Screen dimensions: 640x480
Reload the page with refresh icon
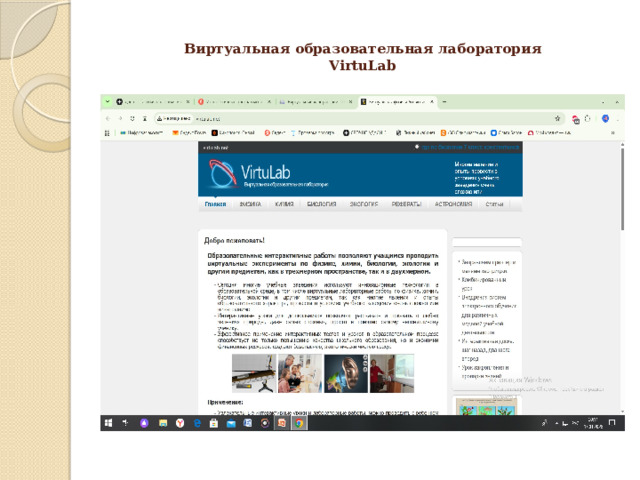click(x=132, y=118)
